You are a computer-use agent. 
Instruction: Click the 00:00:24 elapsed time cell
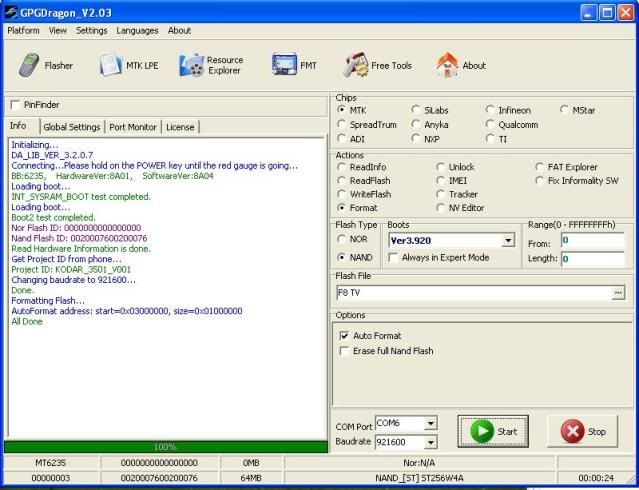click(x=596, y=478)
